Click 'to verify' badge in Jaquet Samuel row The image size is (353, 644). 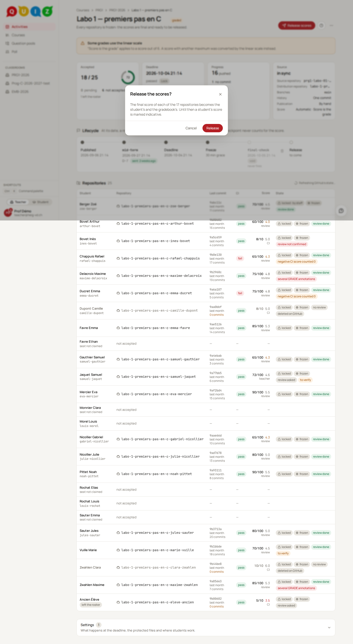(x=305, y=380)
